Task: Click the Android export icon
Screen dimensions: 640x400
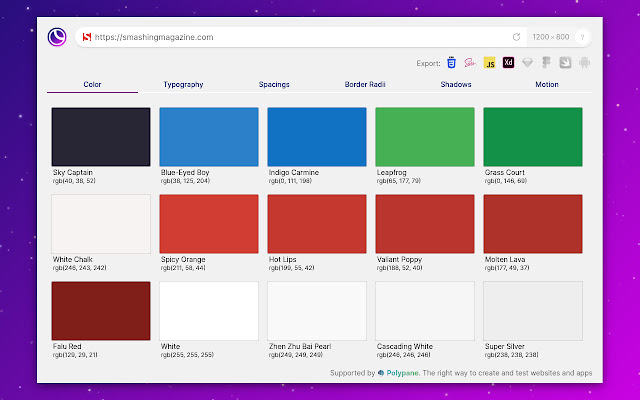Action: 584,62
